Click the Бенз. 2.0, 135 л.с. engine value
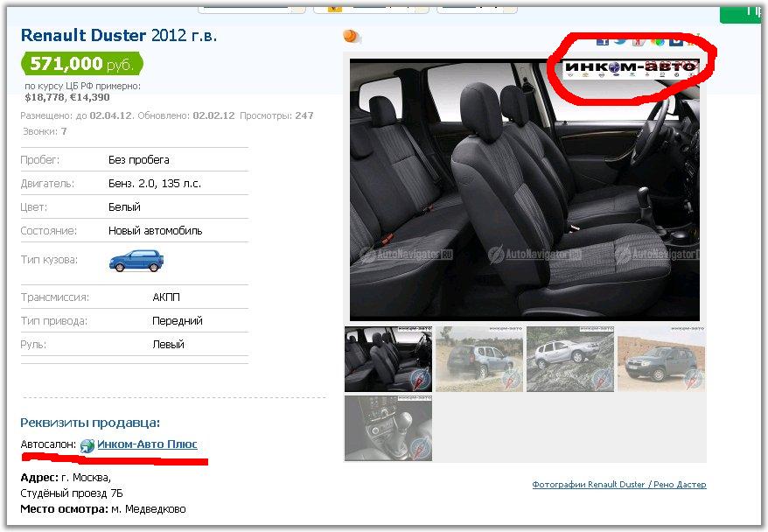 pyautogui.click(x=155, y=183)
